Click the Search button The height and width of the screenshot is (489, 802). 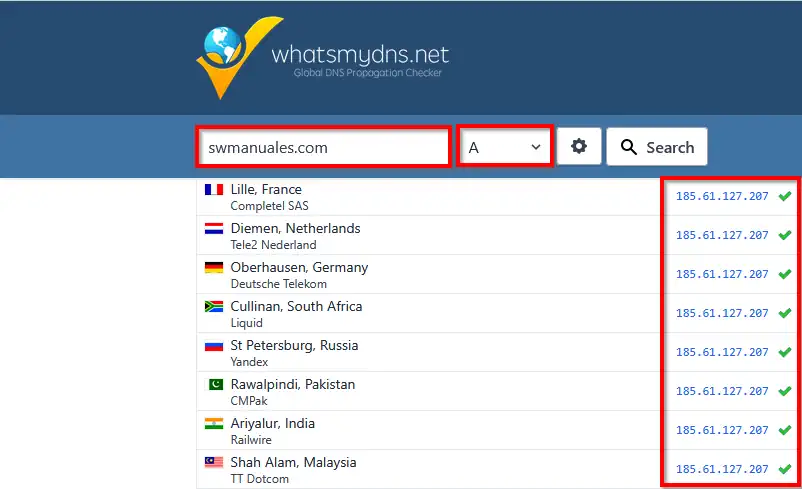click(657, 147)
